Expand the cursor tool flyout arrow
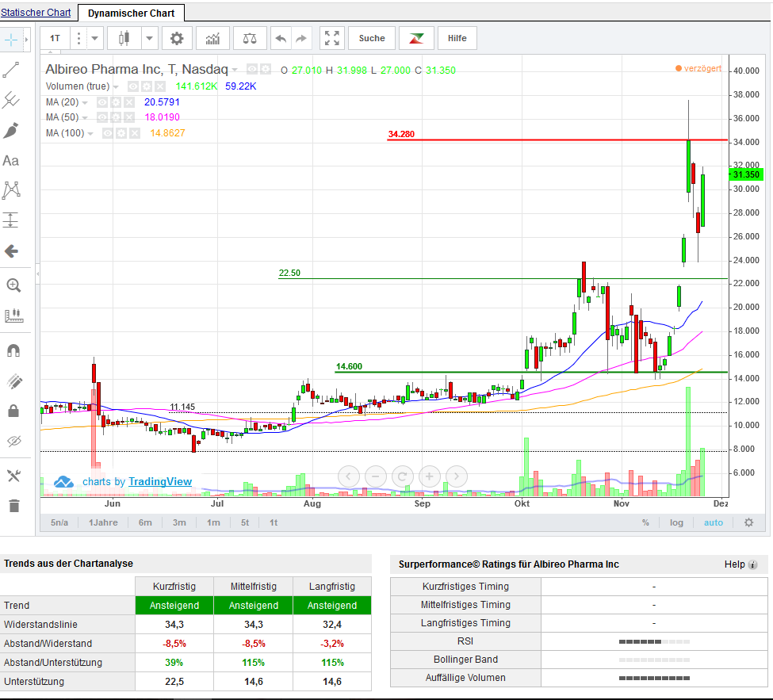 [x=27, y=40]
